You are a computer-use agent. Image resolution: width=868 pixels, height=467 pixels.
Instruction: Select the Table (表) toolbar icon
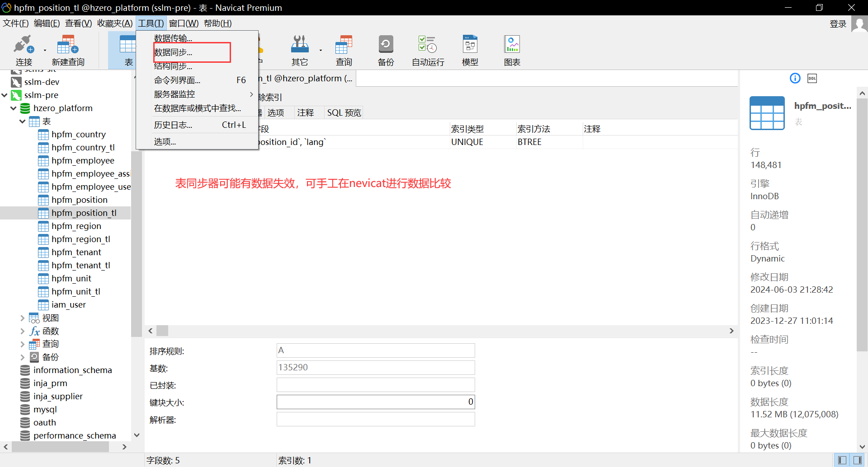(127, 50)
